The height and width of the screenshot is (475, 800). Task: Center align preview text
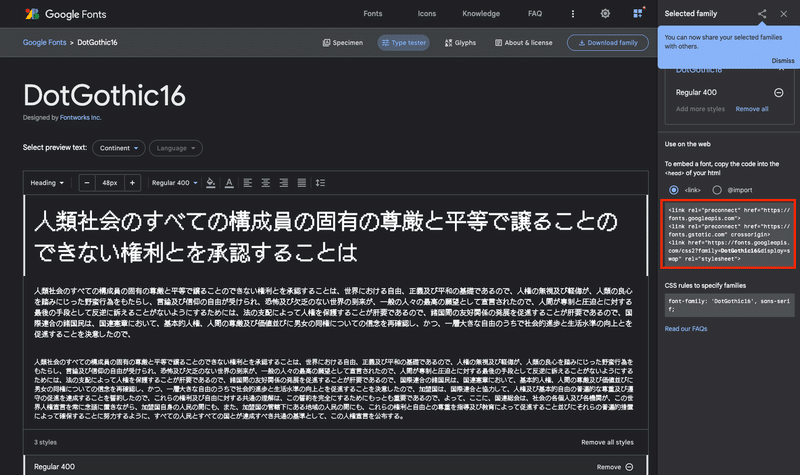point(265,183)
